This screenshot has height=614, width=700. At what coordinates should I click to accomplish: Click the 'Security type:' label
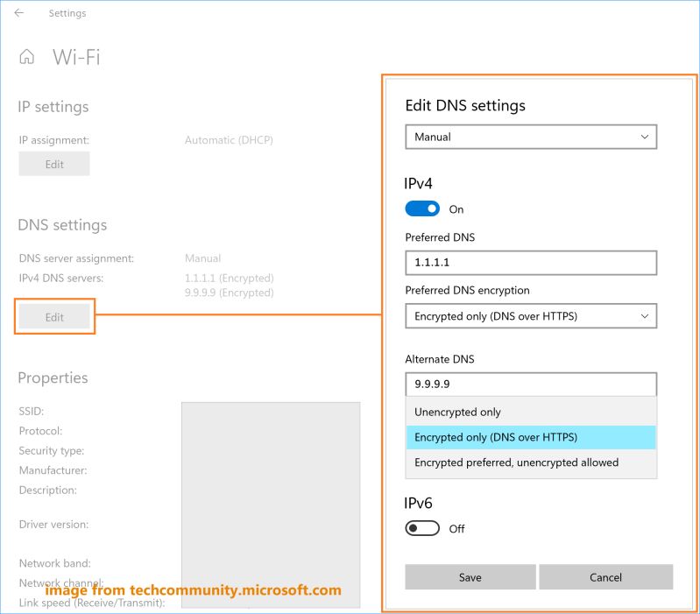tap(52, 451)
